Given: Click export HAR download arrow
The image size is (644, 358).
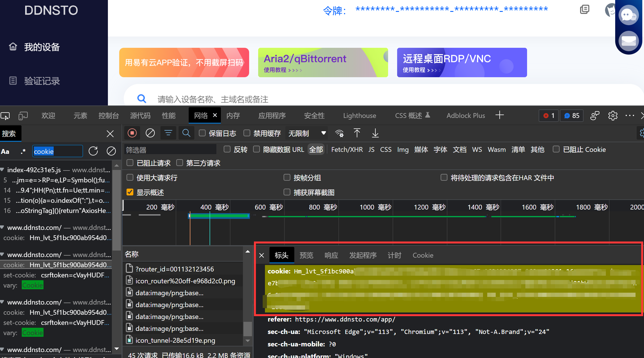Looking at the screenshot, I should point(375,133).
